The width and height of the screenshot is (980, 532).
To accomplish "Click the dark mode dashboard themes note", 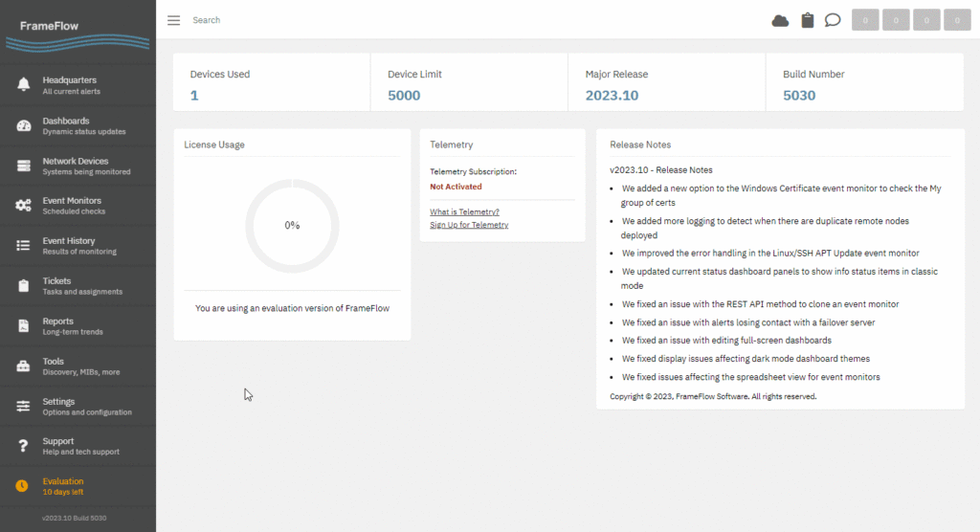I will coord(746,359).
